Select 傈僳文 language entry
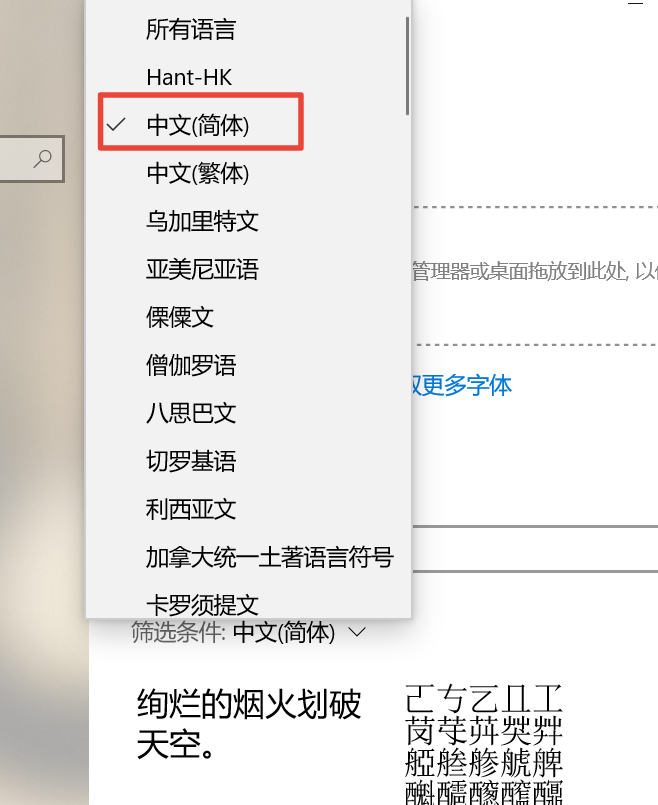The image size is (658, 805). click(x=248, y=317)
